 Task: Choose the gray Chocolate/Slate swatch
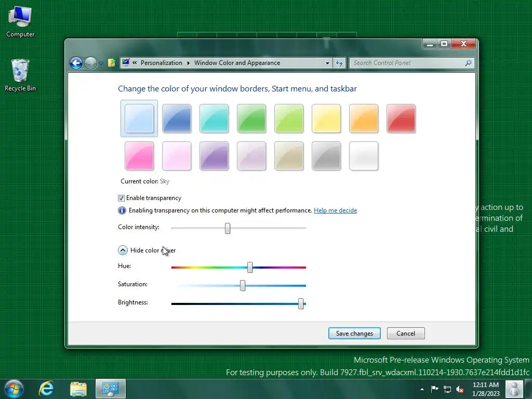tap(326, 156)
